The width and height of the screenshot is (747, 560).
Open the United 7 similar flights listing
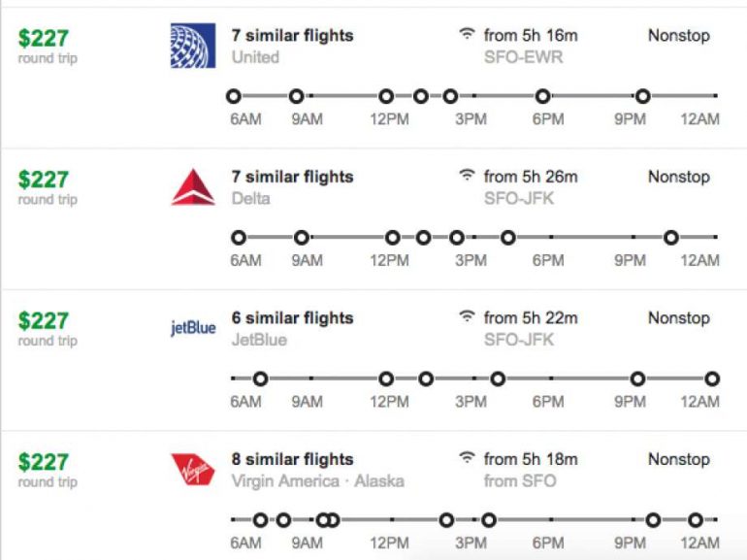tap(292, 36)
